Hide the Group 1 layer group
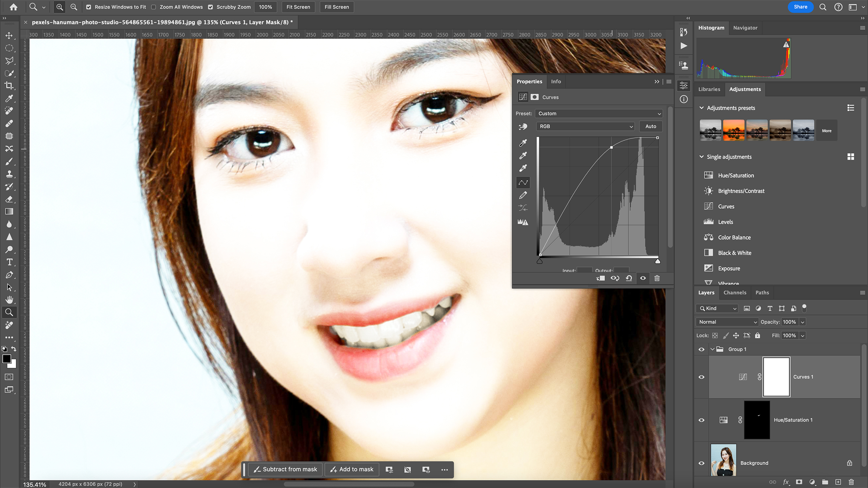 pyautogui.click(x=701, y=349)
